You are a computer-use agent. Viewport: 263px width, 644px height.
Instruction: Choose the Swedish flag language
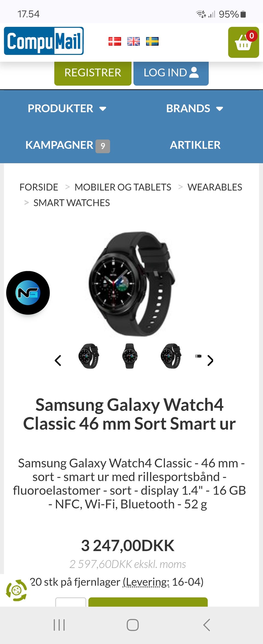point(152,41)
